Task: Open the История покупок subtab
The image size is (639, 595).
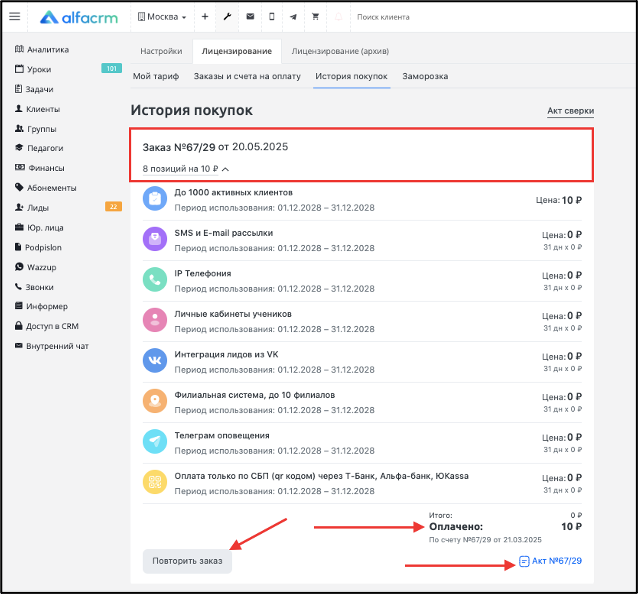Action: coord(351,76)
